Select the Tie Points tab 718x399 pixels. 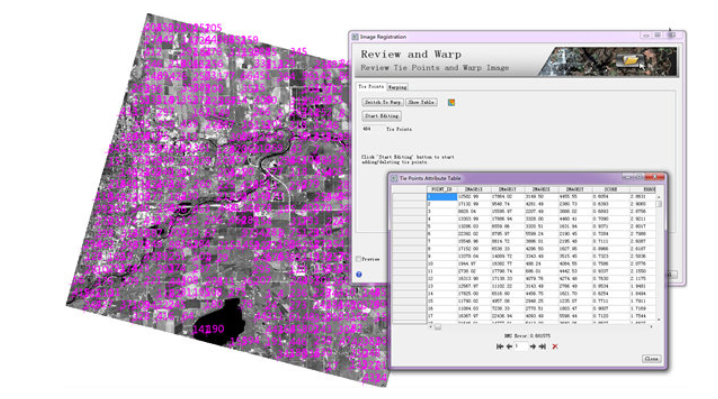371,87
